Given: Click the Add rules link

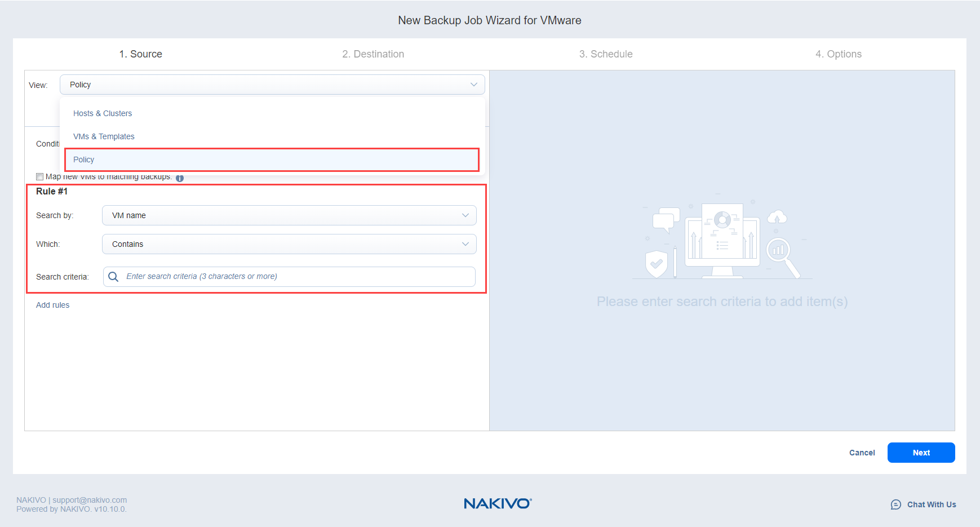Looking at the screenshot, I should (53, 305).
